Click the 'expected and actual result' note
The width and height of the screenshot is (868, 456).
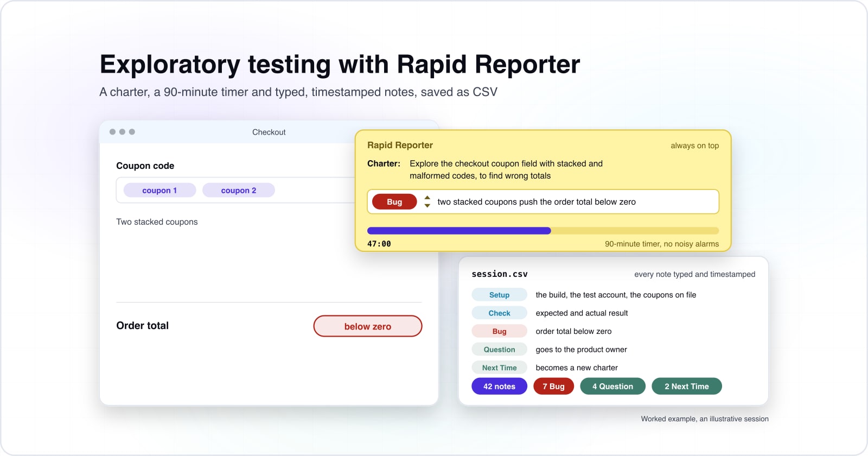(x=582, y=313)
